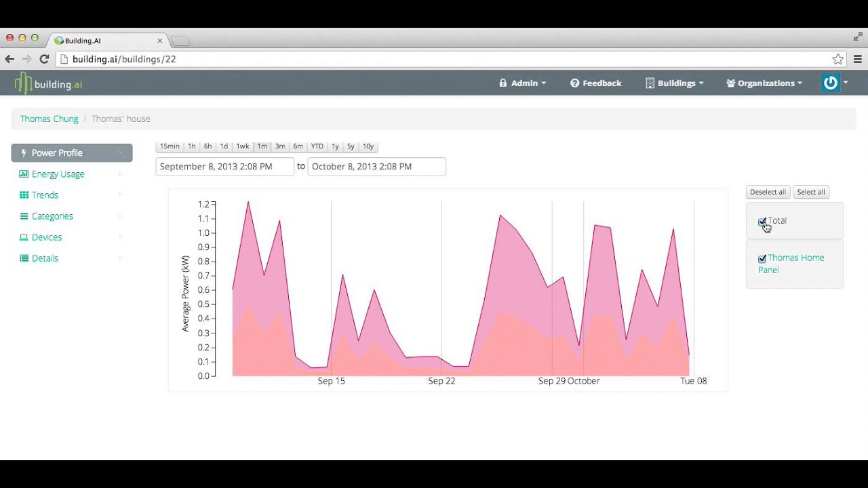Open the Energy Usage section
This screenshot has height=488, width=868.
tap(72, 174)
